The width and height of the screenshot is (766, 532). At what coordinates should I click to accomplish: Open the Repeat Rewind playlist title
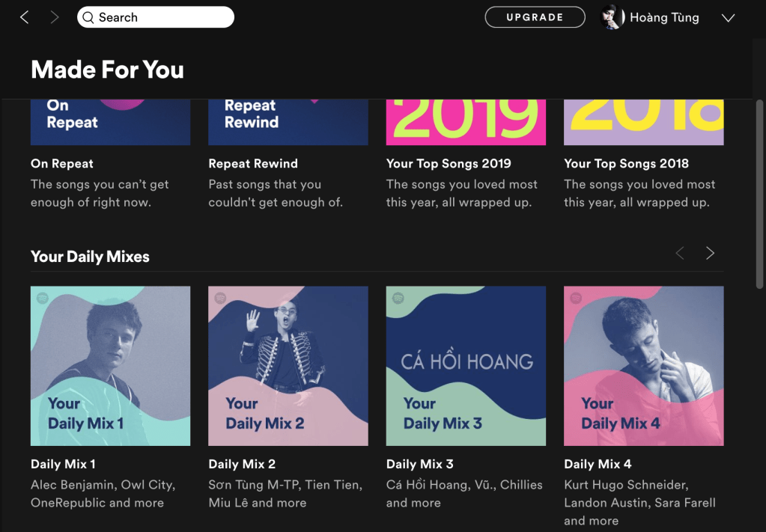pyautogui.click(x=253, y=163)
